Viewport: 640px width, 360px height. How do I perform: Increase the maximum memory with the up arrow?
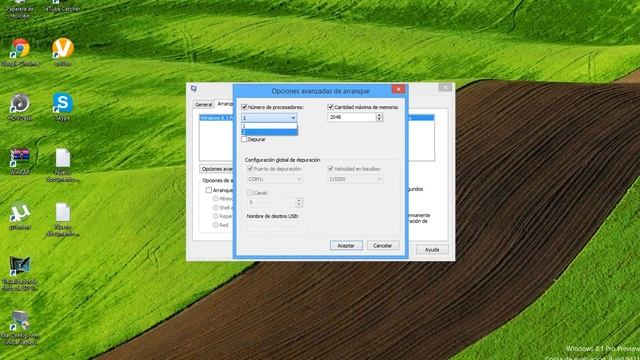pyautogui.click(x=379, y=115)
